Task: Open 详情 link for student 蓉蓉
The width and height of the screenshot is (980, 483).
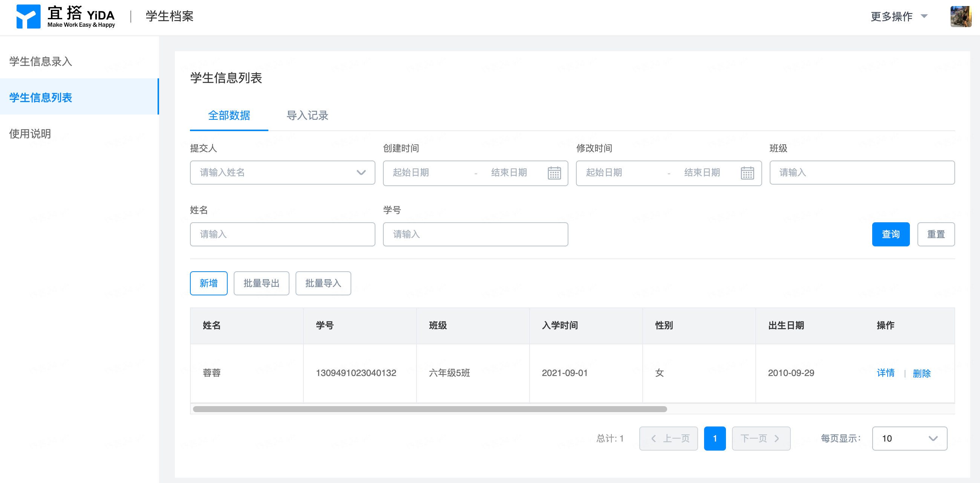Action: pyautogui.click(x=885, y=373)
